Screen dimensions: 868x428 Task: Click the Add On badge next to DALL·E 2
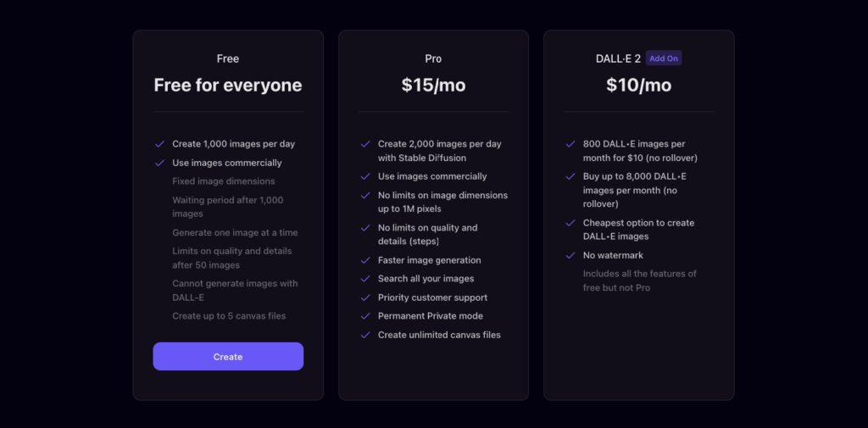[664, 58]
